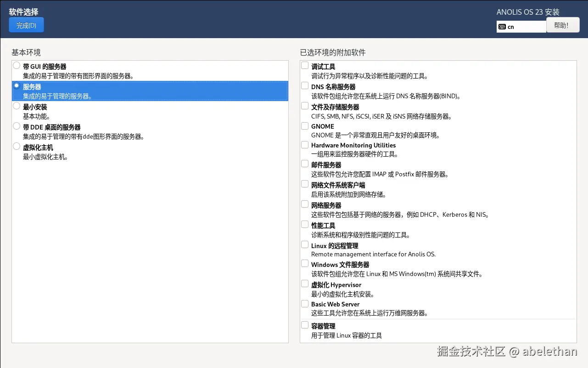Check the 容器管理 checkbox
This screenshot has height=368, width=588.
click(x=305, y=325)
